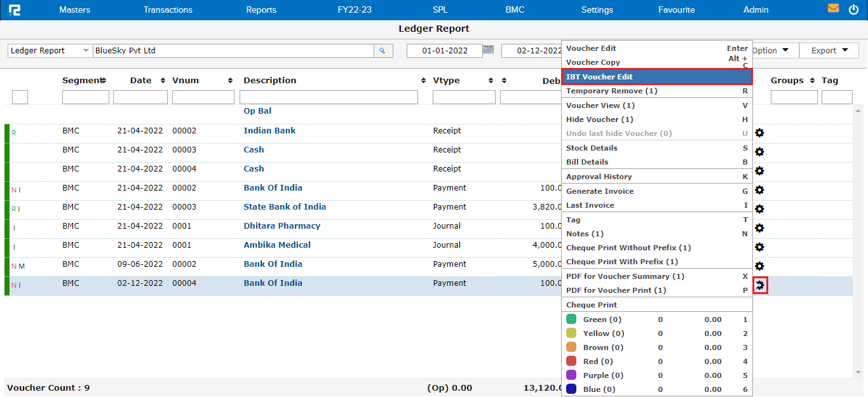This screenshot has width=868, height=397.
Task: Click the power logout icon
Action: pos(853,10)
